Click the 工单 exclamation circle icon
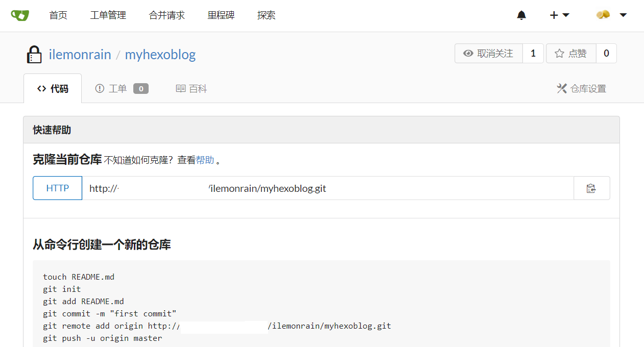 click(x=100, y=89)
